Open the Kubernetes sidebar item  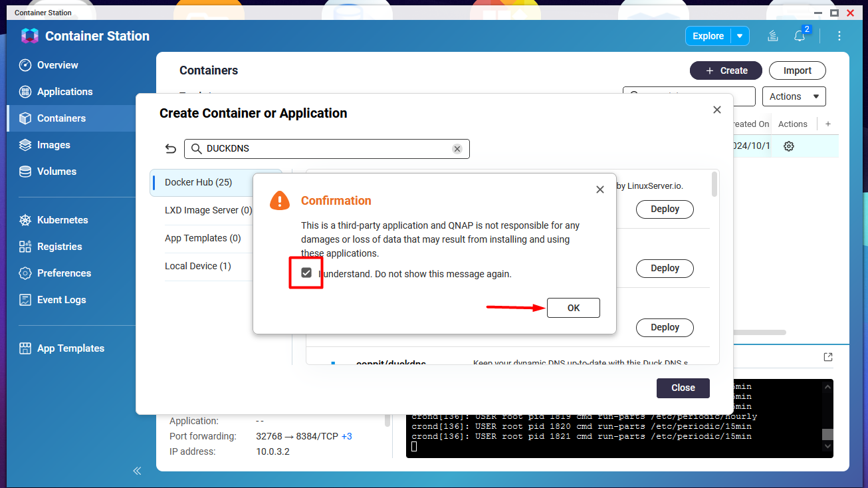pos(62,220)
